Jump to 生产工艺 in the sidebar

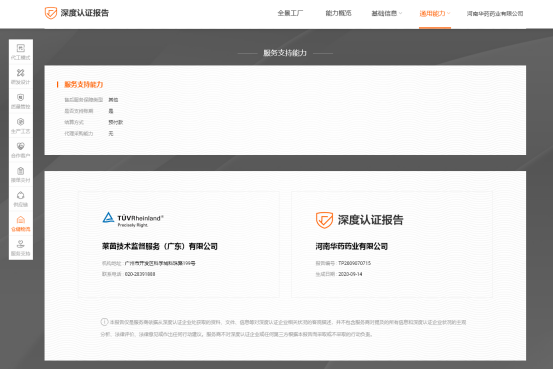20,126
